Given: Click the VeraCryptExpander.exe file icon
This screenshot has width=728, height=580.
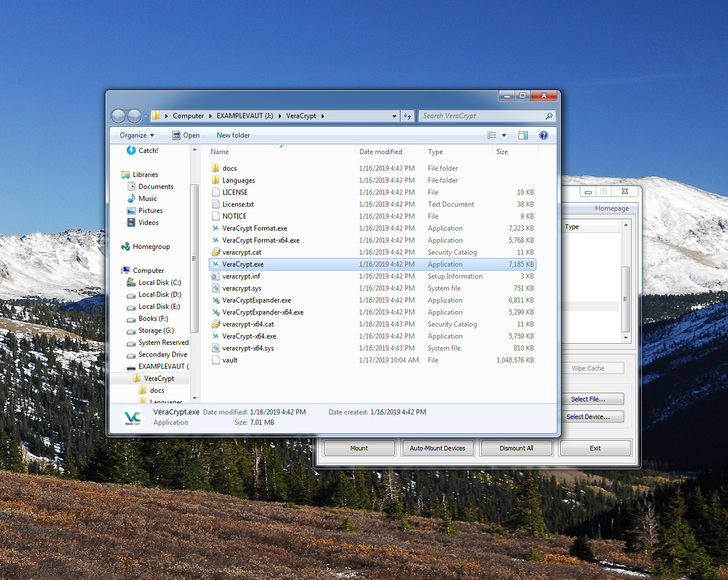Looking at the screenshot, I should tap(216, 300).
